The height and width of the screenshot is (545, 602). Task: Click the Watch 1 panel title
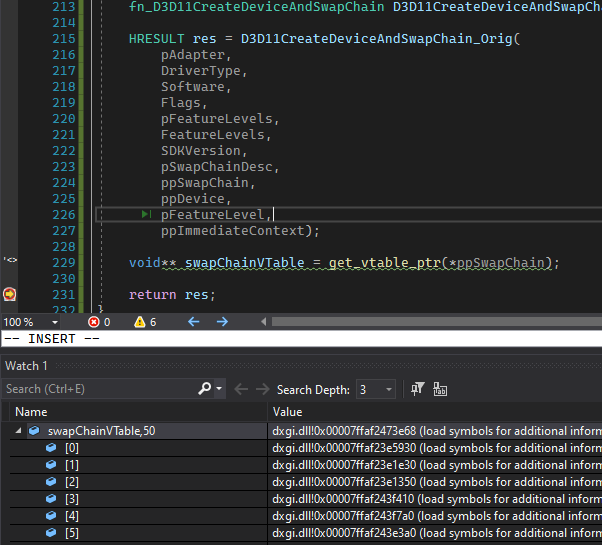[x=27, y=365]
